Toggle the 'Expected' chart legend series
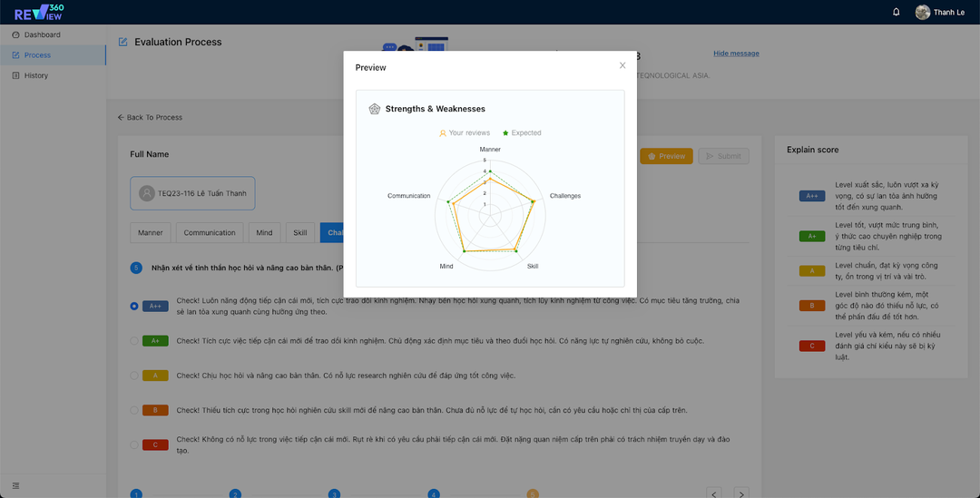This screenshot has width=980, height=498. tap(521, 133)
